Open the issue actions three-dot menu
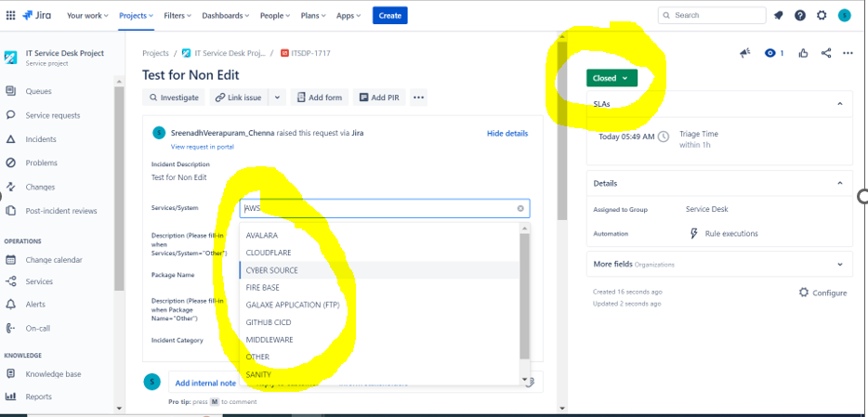This screenshot has width=868, height=417. pyautogui.click(x=848, y=53)
